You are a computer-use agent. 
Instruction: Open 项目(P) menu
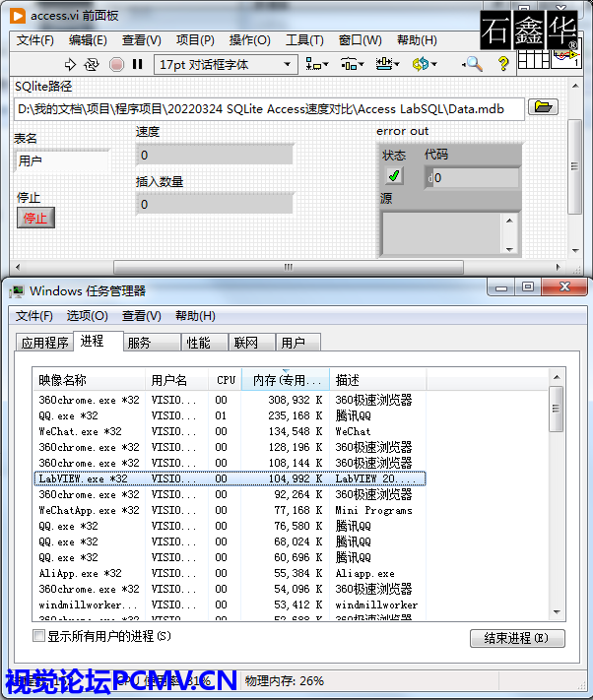click(x=195, y=40)
